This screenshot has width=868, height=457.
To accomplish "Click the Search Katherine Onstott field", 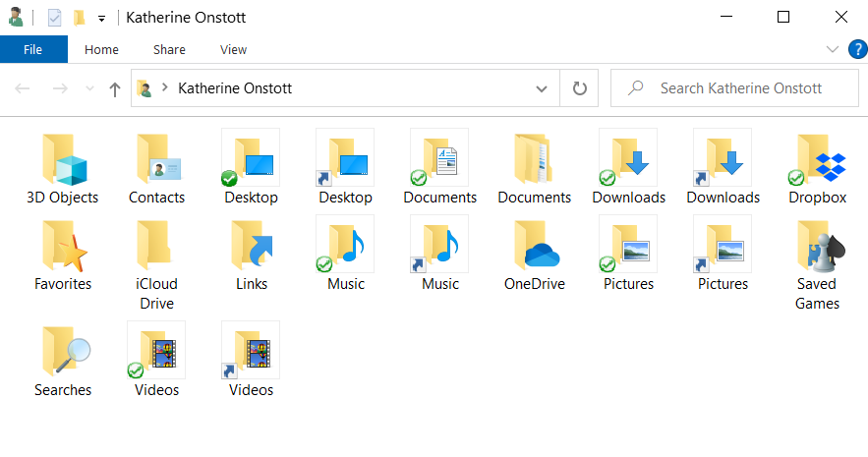I will tap(734, 88).
